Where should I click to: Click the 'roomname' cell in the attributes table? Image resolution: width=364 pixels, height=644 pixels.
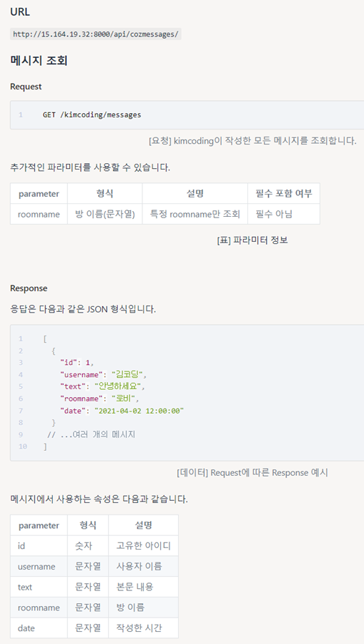(x=39, y=608)
